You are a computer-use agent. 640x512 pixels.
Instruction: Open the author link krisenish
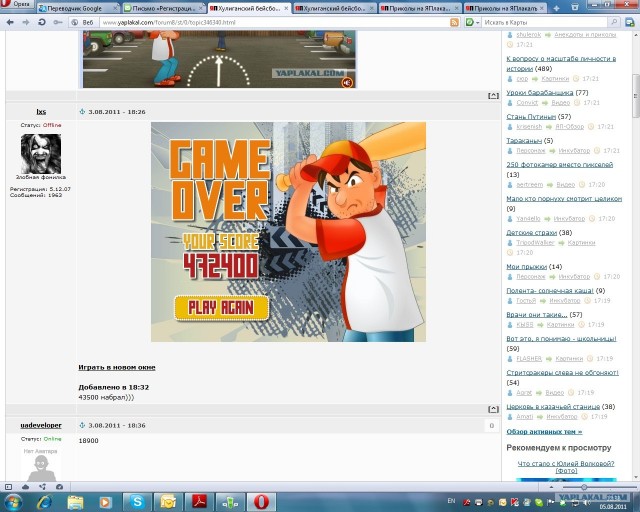[529, 127]
